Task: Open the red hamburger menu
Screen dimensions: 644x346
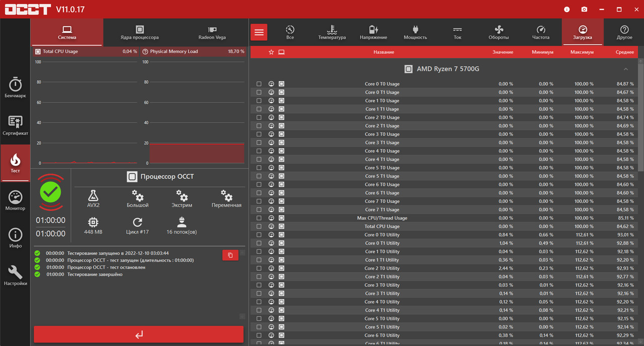Action: (x=259, y=32)
